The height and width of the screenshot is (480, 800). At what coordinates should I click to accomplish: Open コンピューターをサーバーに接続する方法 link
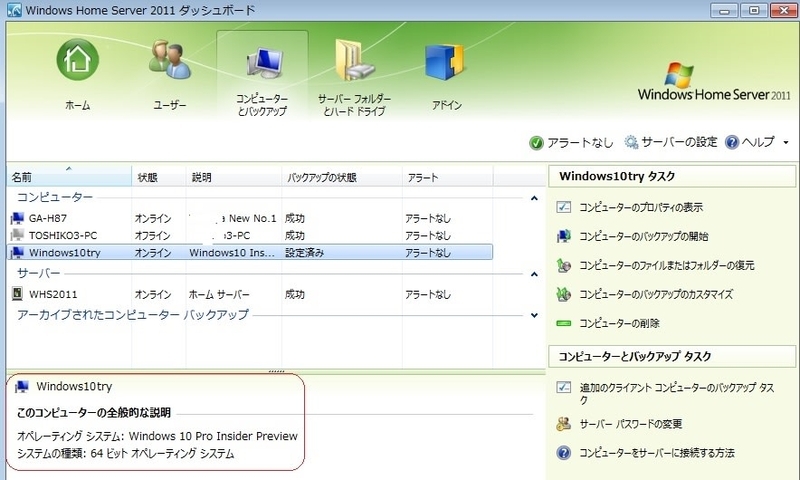click(657, 452)
